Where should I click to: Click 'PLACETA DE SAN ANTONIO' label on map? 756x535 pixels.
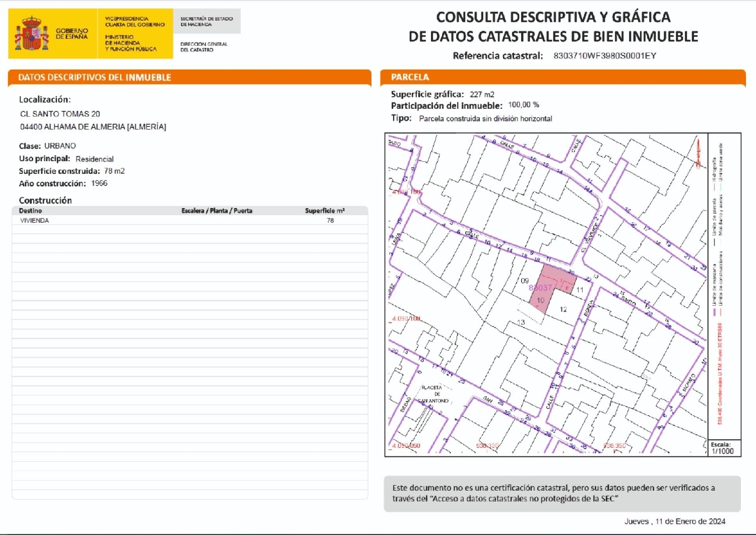pyautogui.click(x=433, y=394)
